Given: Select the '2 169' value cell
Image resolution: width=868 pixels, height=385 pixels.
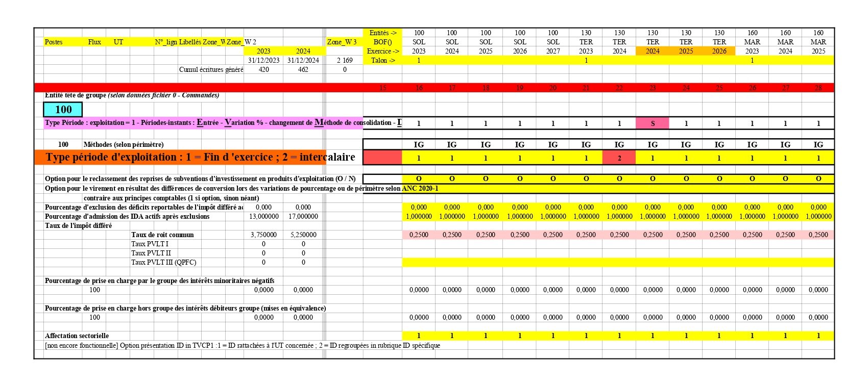Looking at the screenshot, I should (345, 60).
